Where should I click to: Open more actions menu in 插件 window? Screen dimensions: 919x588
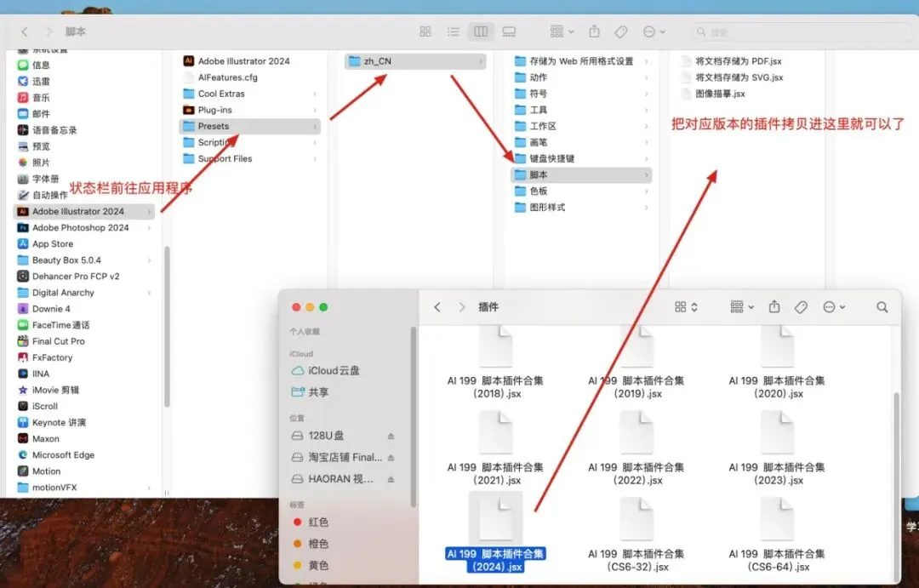point(833,307)
